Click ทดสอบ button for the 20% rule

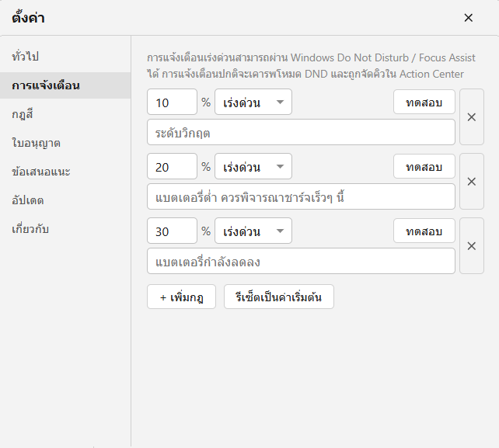pyautogui.click(x=424, y=166)
